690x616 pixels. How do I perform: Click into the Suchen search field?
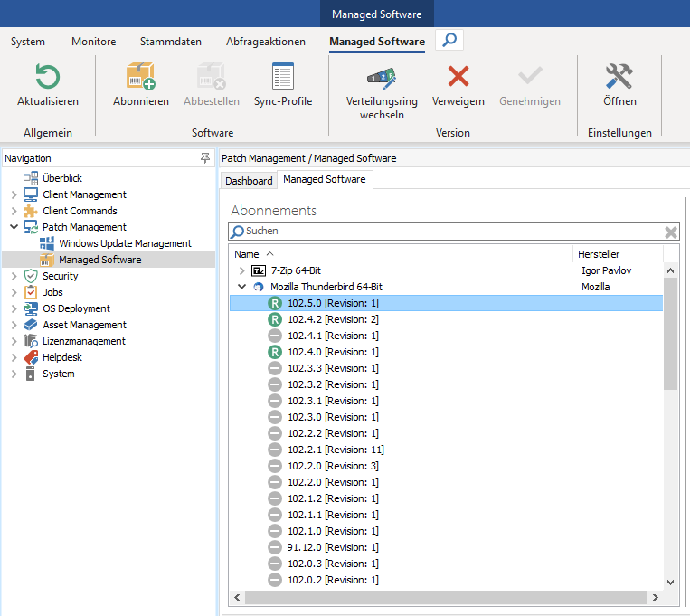[x=443, y=232]
